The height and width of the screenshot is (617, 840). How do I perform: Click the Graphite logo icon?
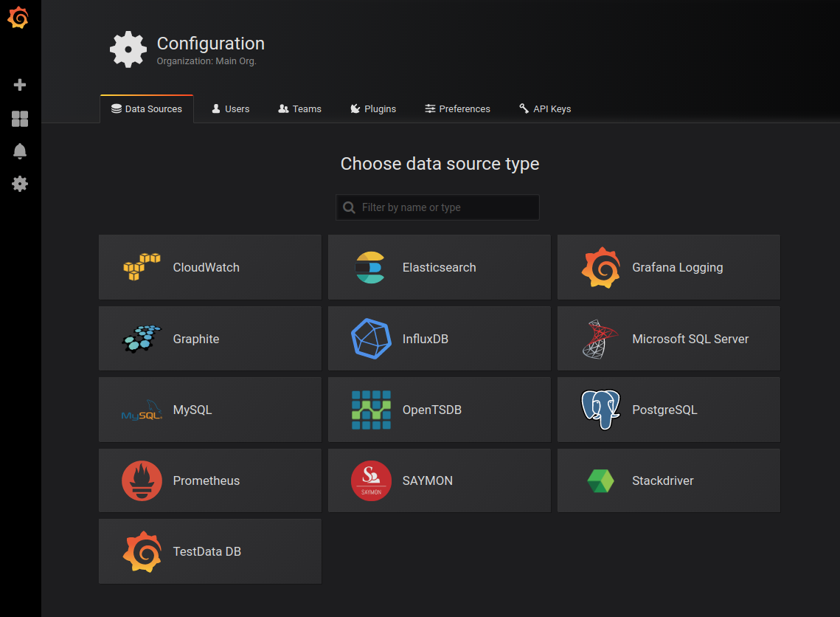[x=142, y=338]
